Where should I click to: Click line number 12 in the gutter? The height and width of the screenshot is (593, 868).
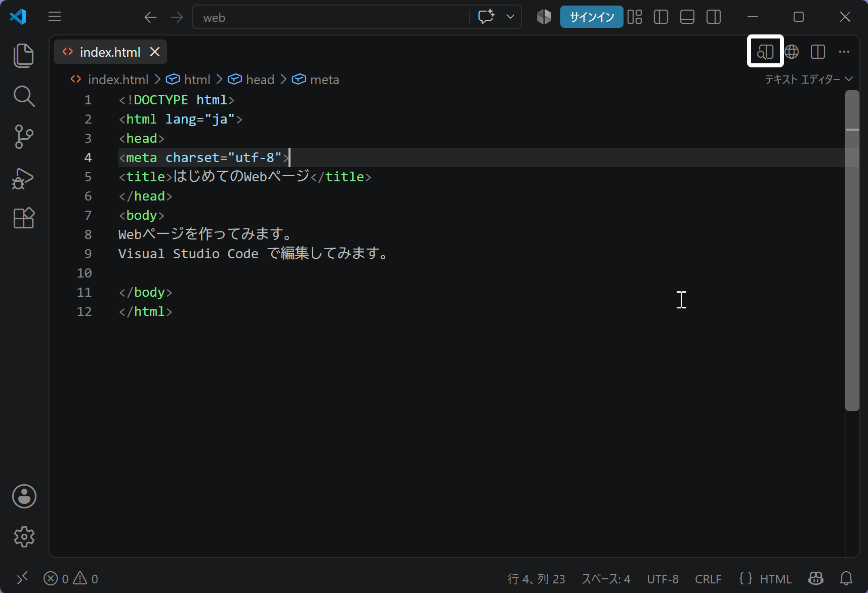(x=85, y=311)
